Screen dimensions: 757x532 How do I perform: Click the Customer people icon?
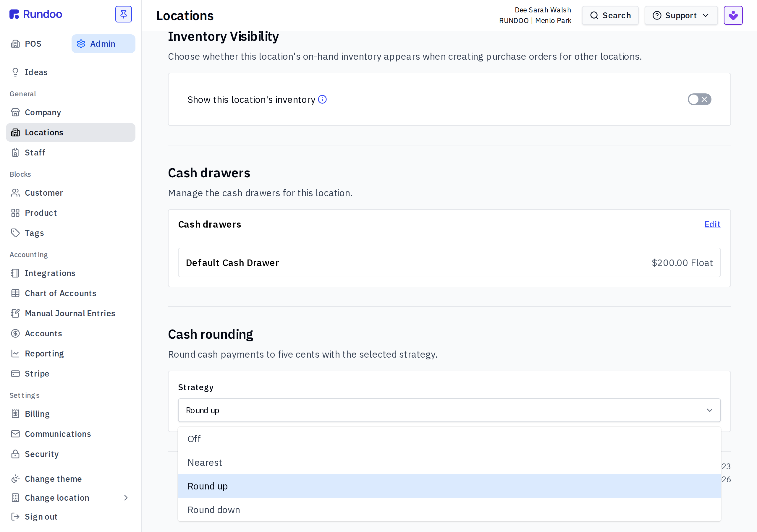click(x=15, y=193)
